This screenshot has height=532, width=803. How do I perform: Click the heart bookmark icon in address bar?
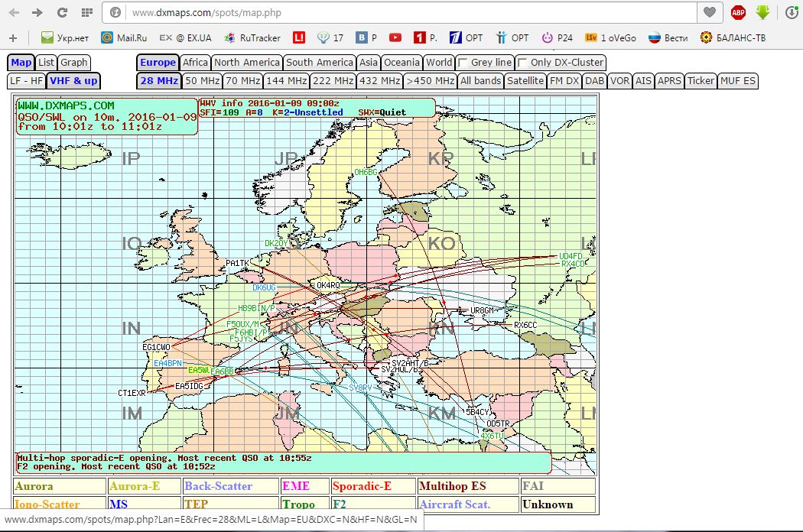click(710, 12)
